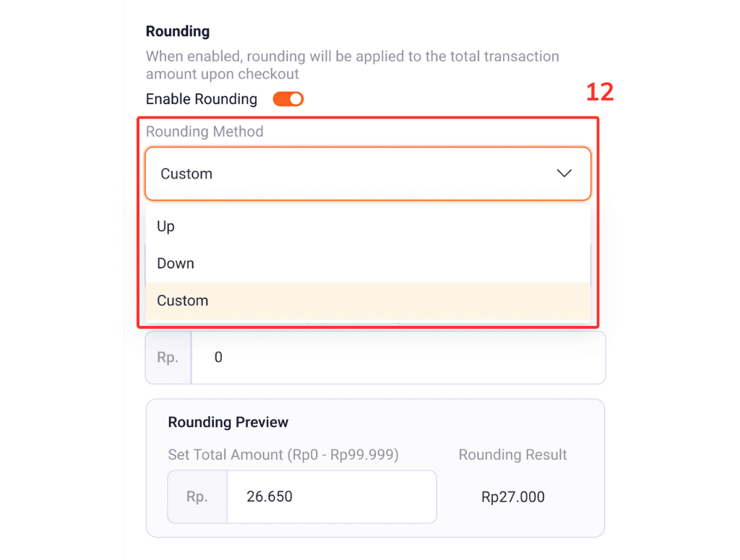Click the Rp. prefix in the Rounding Preview
This screenshot has width=740, height=560.
pos(197,497)
